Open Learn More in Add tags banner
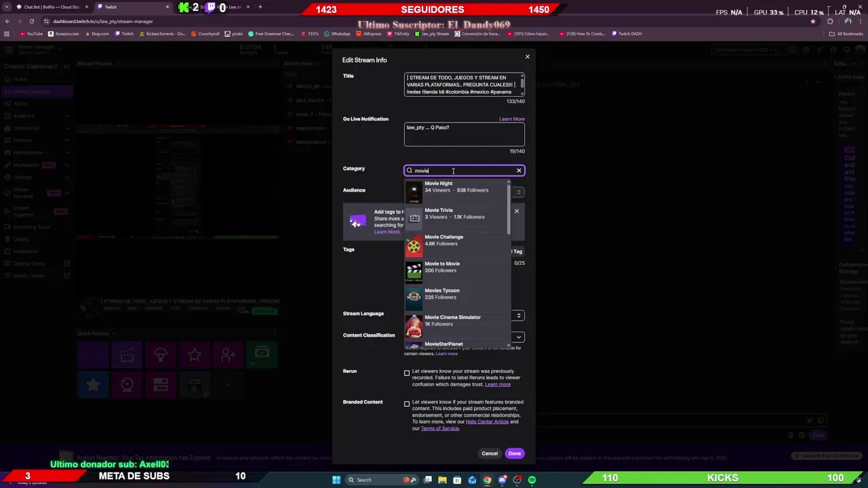Screen dimensions: 868x488 tap(387, 232)
